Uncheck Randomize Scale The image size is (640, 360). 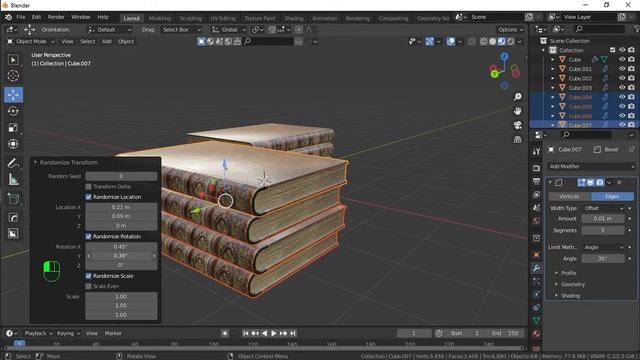point(89,276)
